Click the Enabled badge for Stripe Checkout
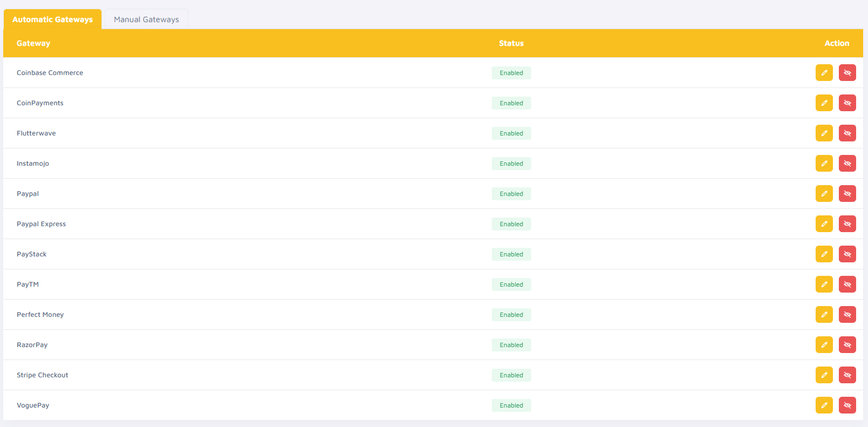This screenshot has height=427, width=868. click(511, 375)
